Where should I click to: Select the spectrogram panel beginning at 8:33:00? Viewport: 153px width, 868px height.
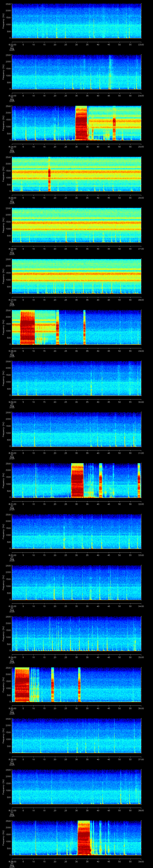click(x=76, y=583)
